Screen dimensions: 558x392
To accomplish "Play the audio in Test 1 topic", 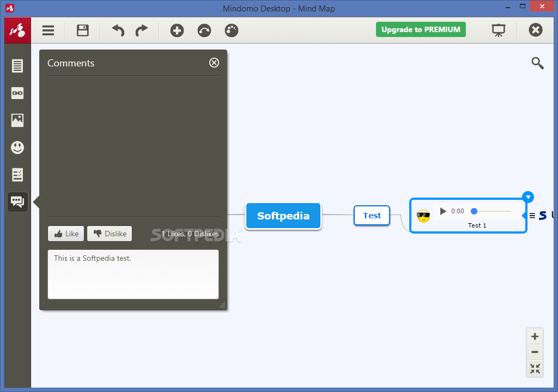I will point(443,211).
